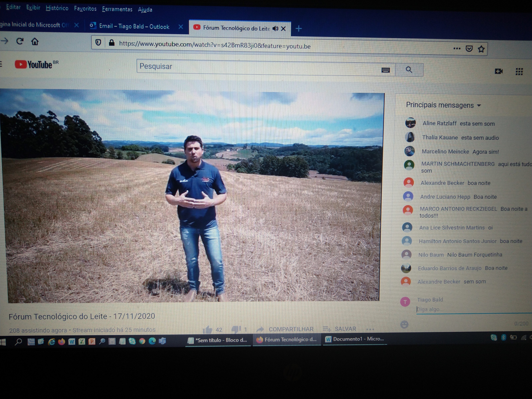Open the Editar menu
Viewport: 532px width, 399px height.
click(x=13, y=7)
